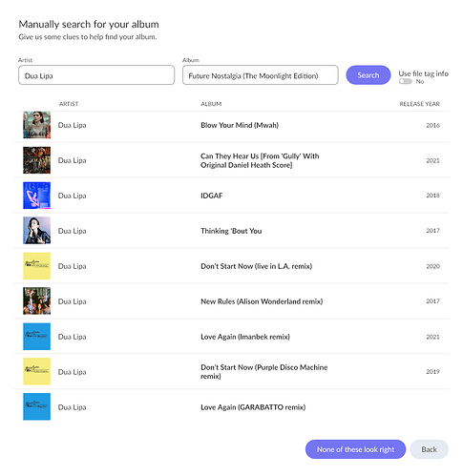Choose the IDGAF album title row

point(231,196)
